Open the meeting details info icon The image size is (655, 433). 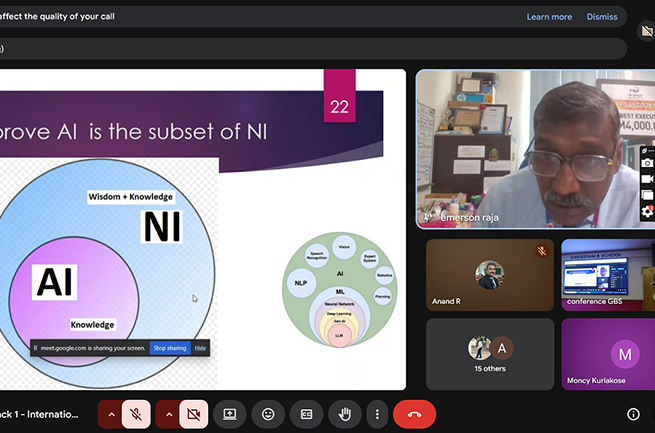633,414
